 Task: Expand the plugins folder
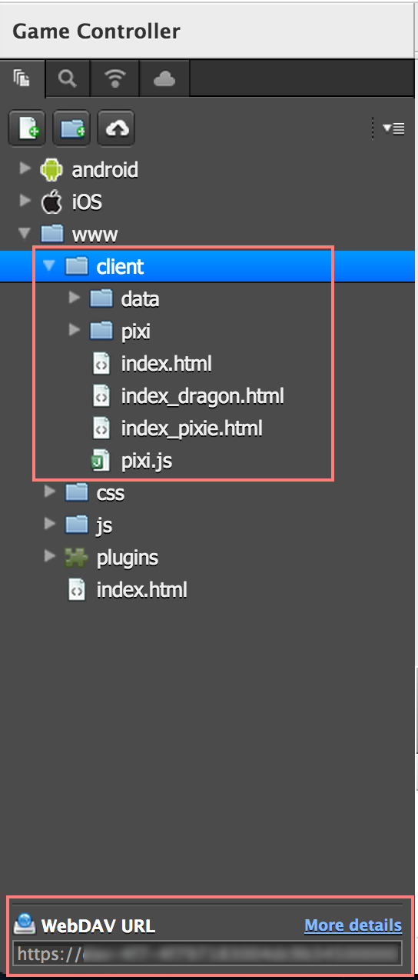point(50,556)
